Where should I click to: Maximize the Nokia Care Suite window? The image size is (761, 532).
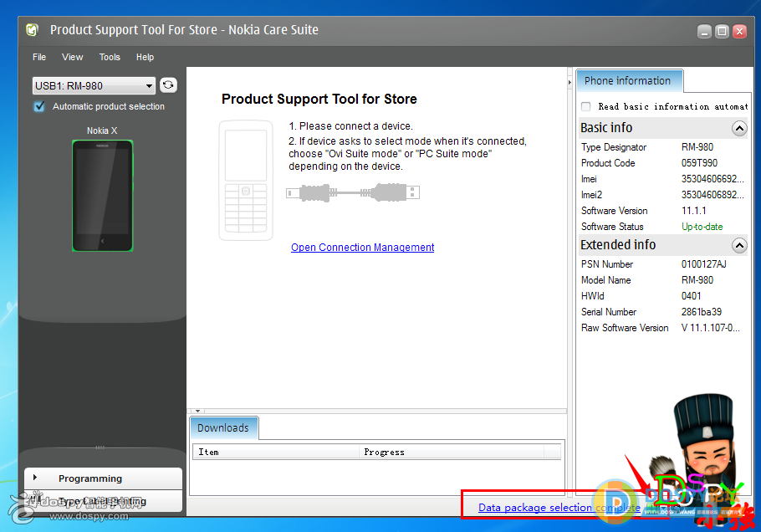723,32
